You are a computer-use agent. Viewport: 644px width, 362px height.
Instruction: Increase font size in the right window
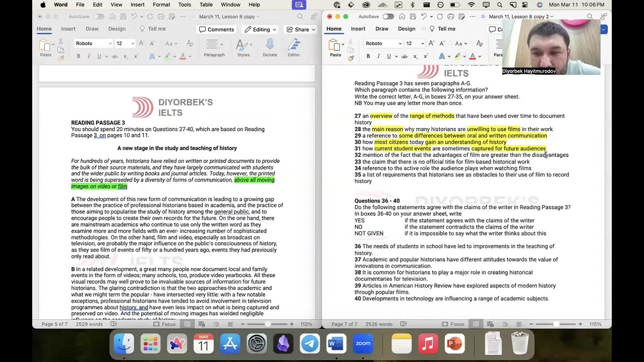[431, 44]
